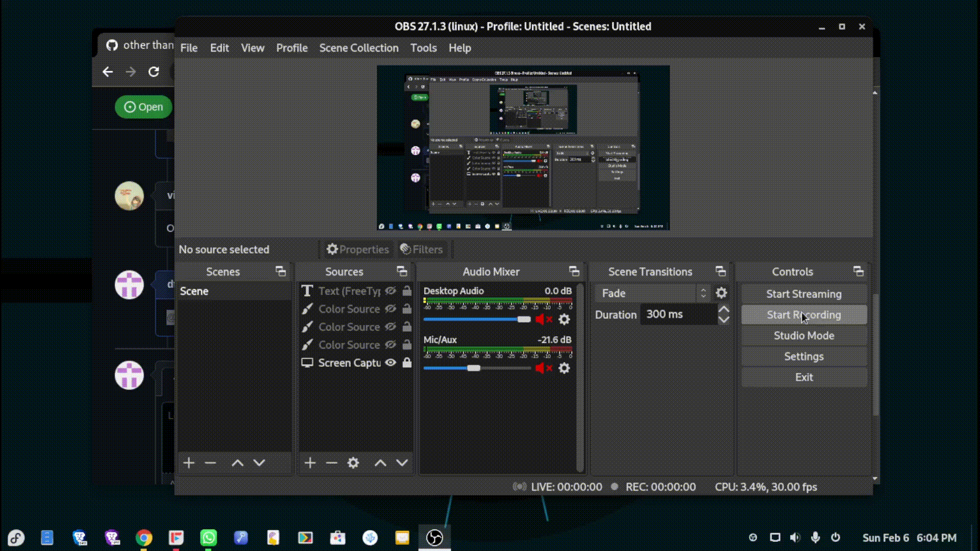The height and width of the screenshot is (551, 980).
Task: Pop out the Audio Mixer dock
Action: (574, 271)
